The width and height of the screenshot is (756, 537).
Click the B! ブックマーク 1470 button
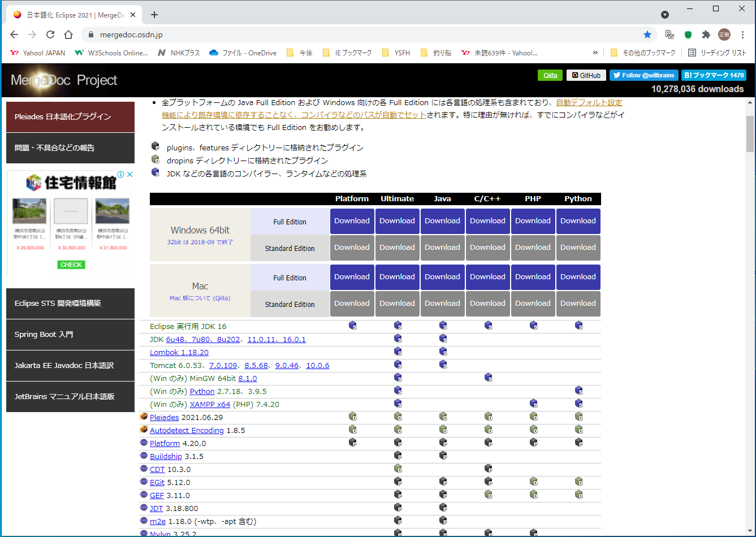(714, 75)
